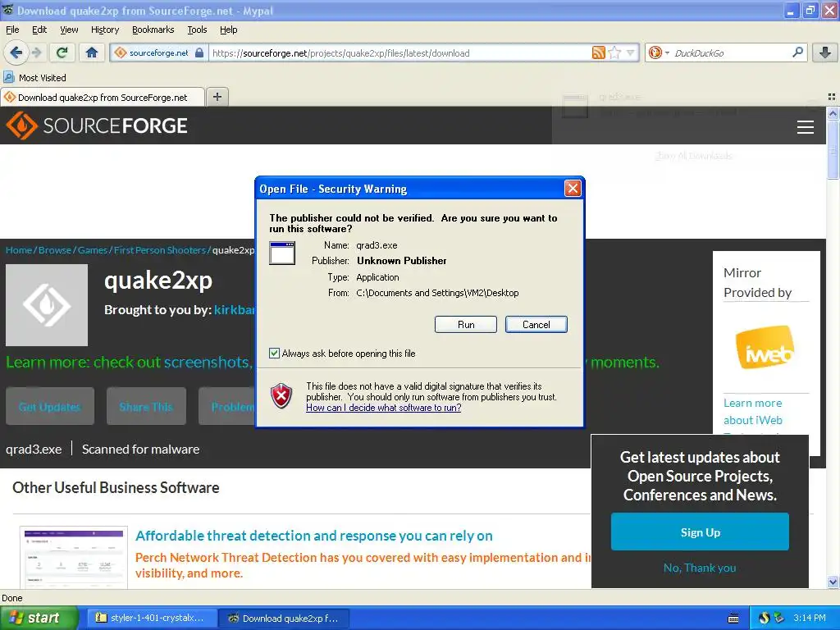Click the page scrollbar down arrow
This screenshot has height=630, width=840.
pos(833,582)
